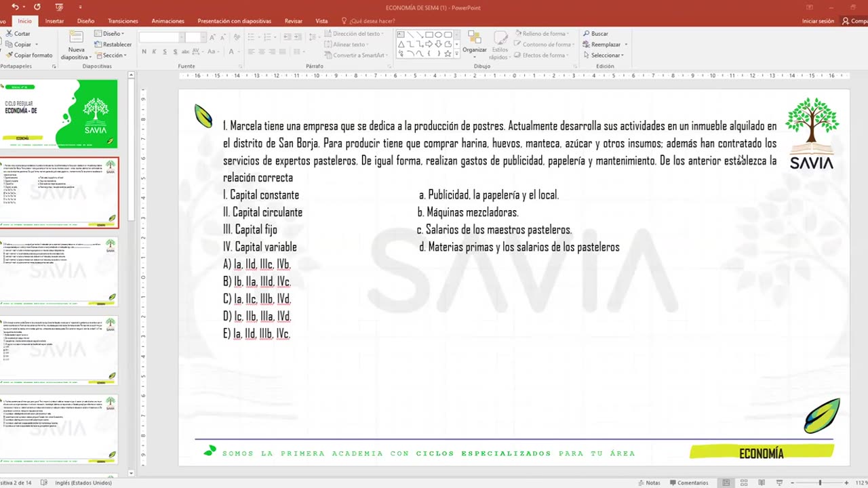Image resolution: width=868 pixels, height=488 pixels.
Task: Open the Diseño layout dropdown in Diapositivas group
Action: click(x=108, y=33)
